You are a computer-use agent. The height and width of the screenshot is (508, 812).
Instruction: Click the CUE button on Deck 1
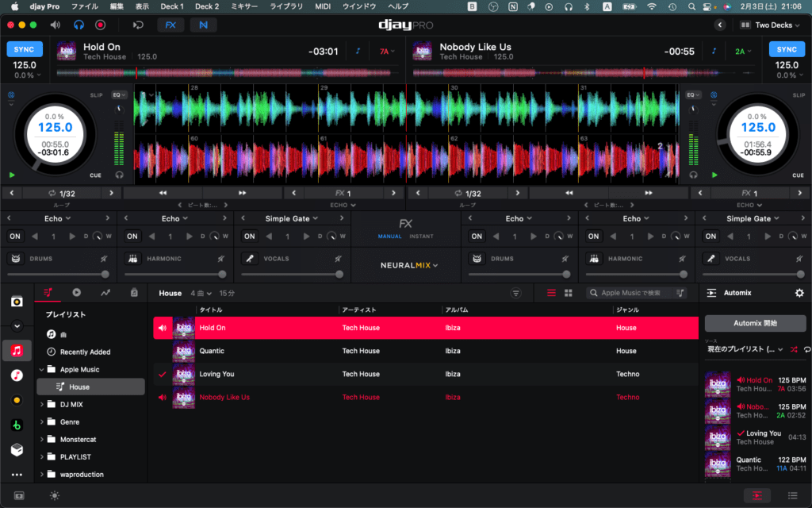click(95, 175)
